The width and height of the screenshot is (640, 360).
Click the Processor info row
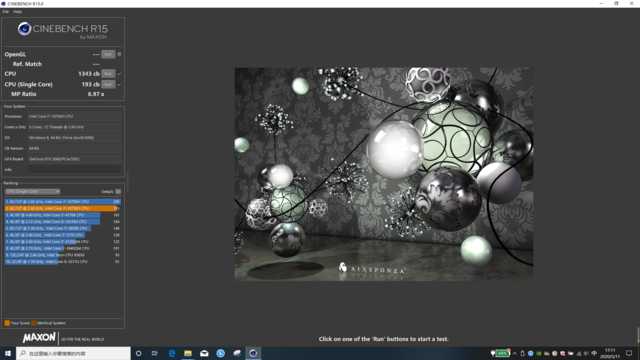pyautogui.click(x=62, y=116)
